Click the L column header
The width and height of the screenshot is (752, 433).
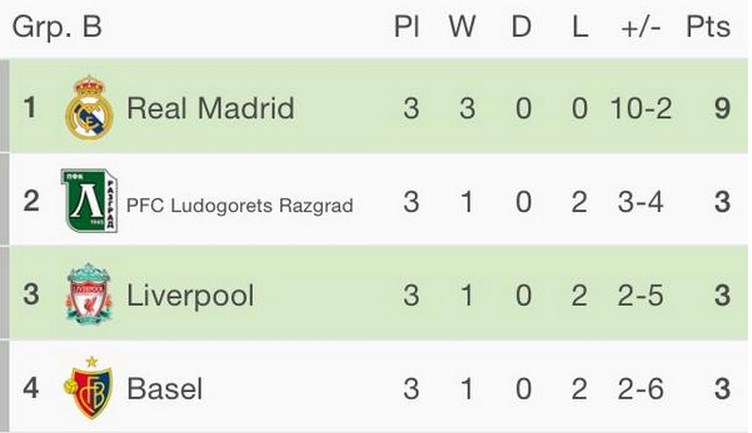tap(580, 26)
